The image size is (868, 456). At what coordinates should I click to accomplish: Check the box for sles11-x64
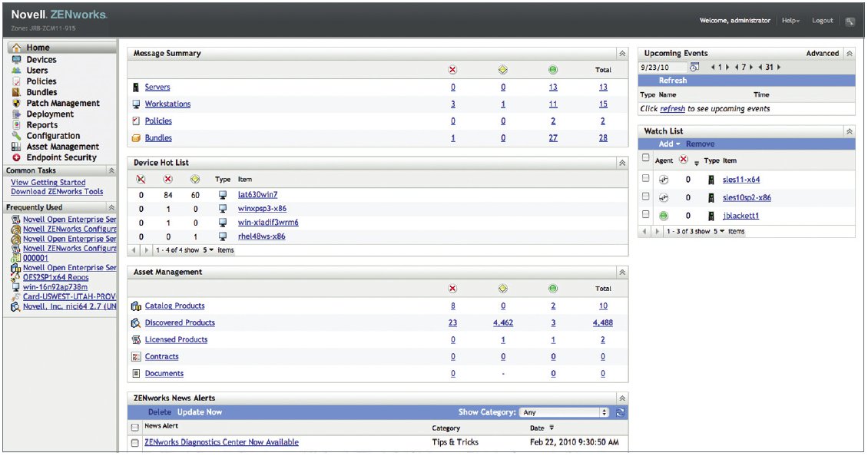pos(645,178)
